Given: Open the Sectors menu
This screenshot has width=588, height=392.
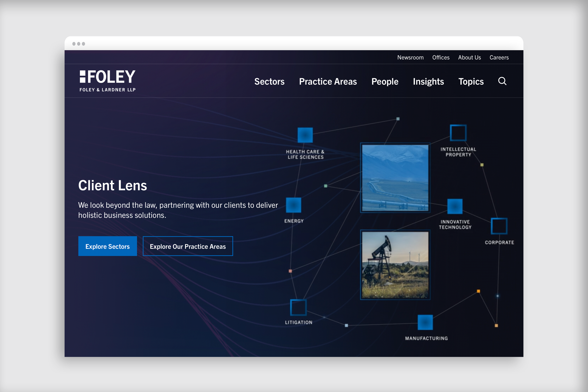Looking at the screenshot, I should click(269, 82).
